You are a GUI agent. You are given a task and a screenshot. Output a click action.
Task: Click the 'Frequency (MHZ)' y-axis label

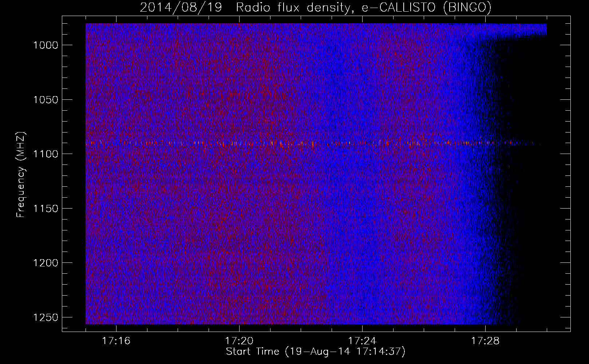[x=21, y=175]
